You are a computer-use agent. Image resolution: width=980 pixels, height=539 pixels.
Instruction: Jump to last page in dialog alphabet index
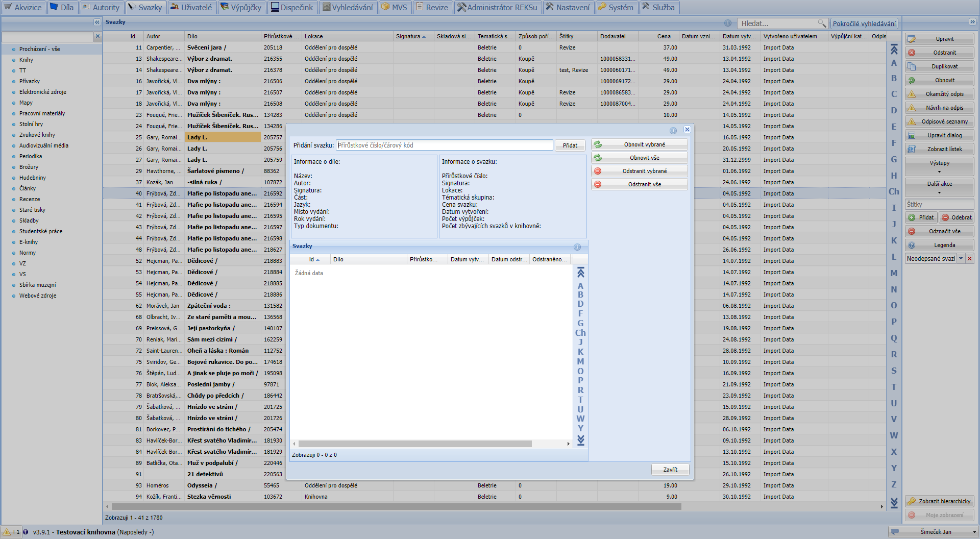pos(580,440)
